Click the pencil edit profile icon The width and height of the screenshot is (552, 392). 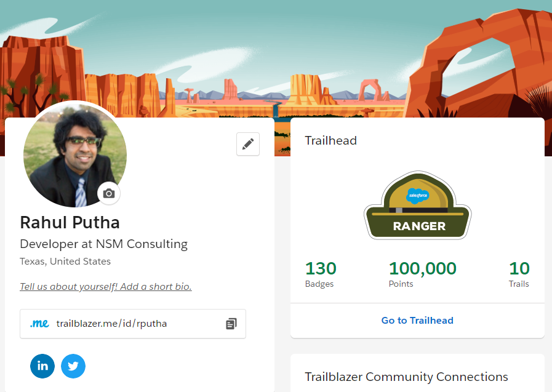248,144
